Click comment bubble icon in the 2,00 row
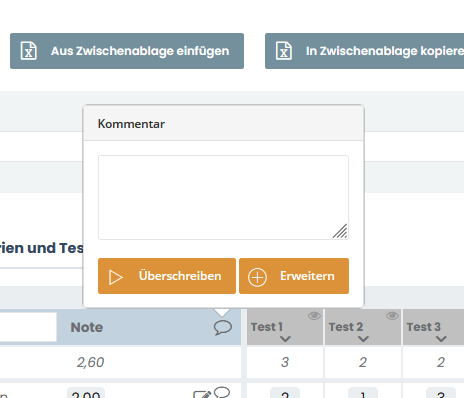Screen dimensions: 464x398 click(x=222, y=392)
